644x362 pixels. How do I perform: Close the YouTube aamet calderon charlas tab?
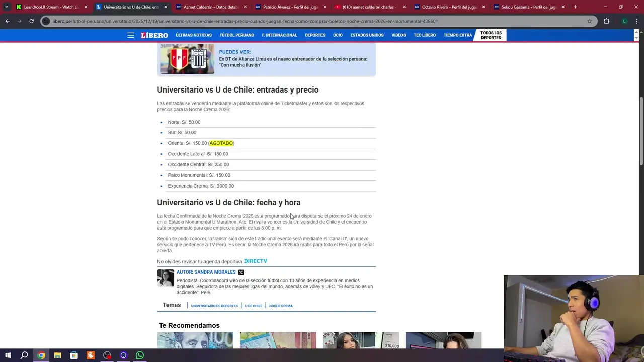coord(404,7)
